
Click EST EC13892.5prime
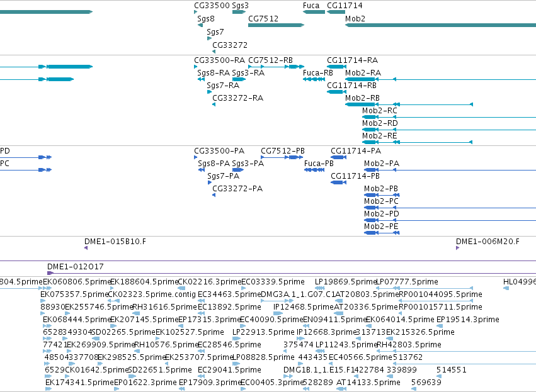tap(229, 307)
